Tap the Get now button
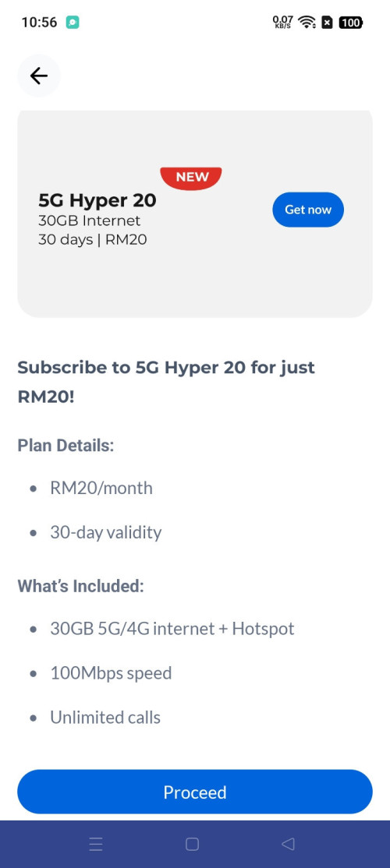The height and width of the screenshot is (868, 390). [x=308, y=210]
